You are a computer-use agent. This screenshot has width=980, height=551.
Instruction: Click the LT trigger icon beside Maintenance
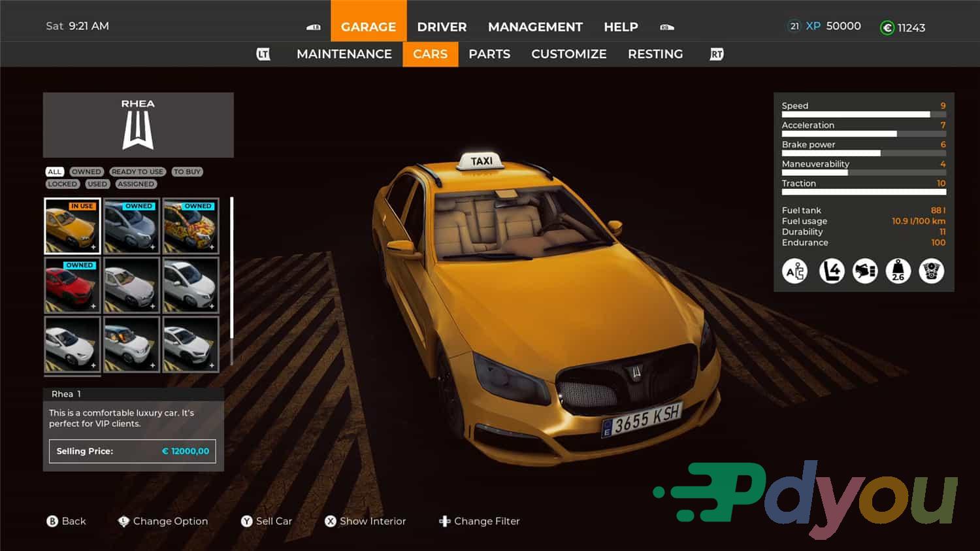click(263, 54)
